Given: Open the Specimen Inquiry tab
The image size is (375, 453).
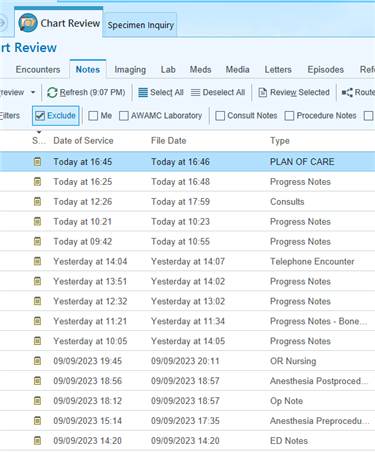Looking at the screenshot, I should point(141,25).
